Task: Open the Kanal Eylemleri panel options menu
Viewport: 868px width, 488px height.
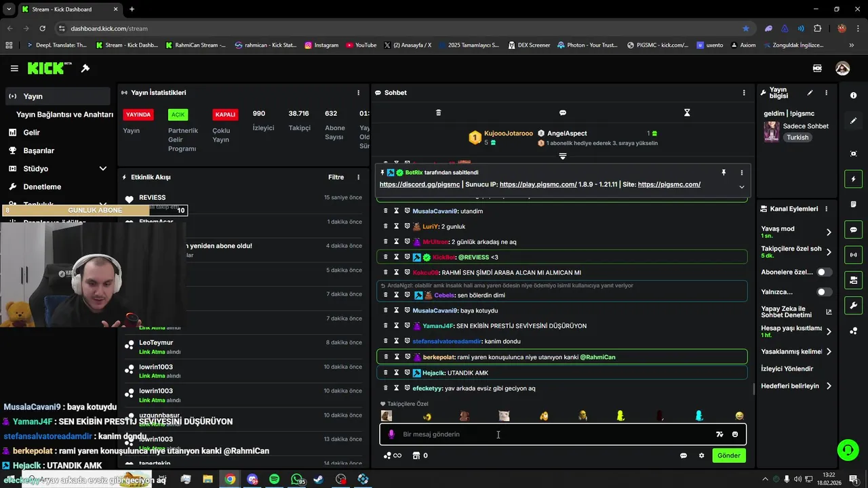Action: pyautogui.click(x=826, y=209)
